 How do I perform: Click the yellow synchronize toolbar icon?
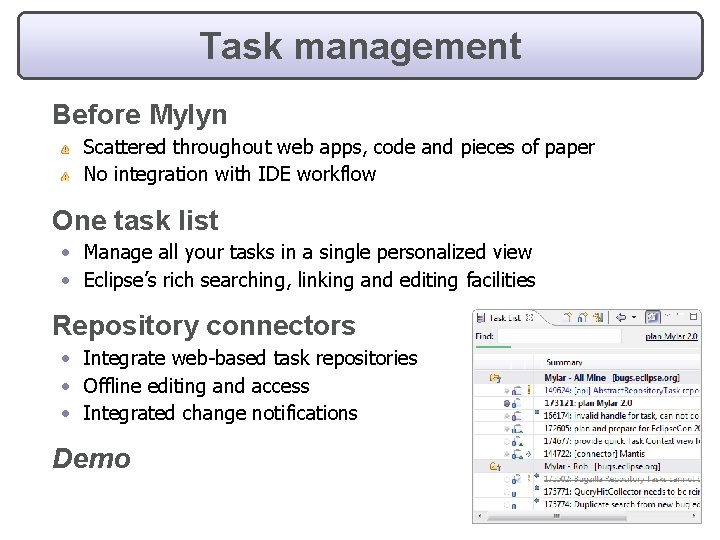pos(598,317)
